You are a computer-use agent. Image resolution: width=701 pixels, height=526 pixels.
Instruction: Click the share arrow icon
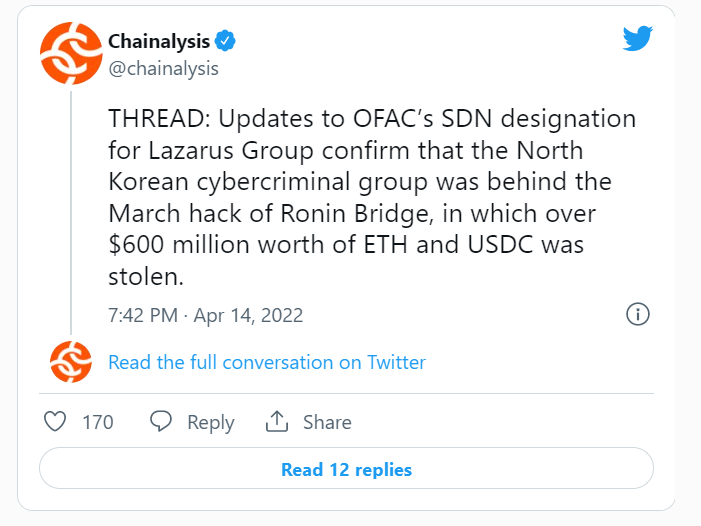coord(276,422)
